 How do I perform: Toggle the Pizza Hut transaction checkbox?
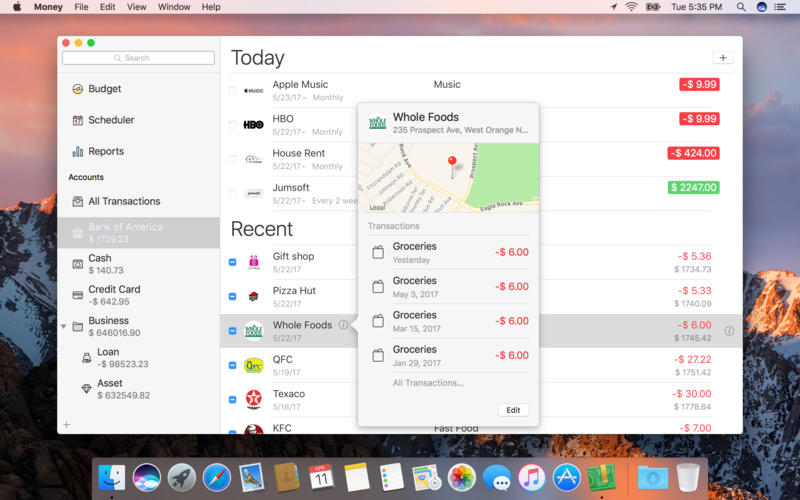click(232, 296)
